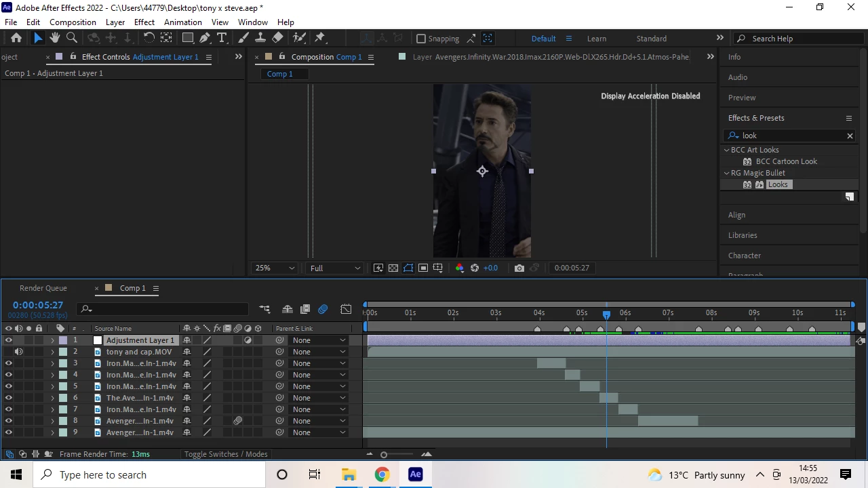Expand Adjustment Layer 1 properties
Image resolution: width=868 pixels, height=488 pixels.
coord(52,340)
